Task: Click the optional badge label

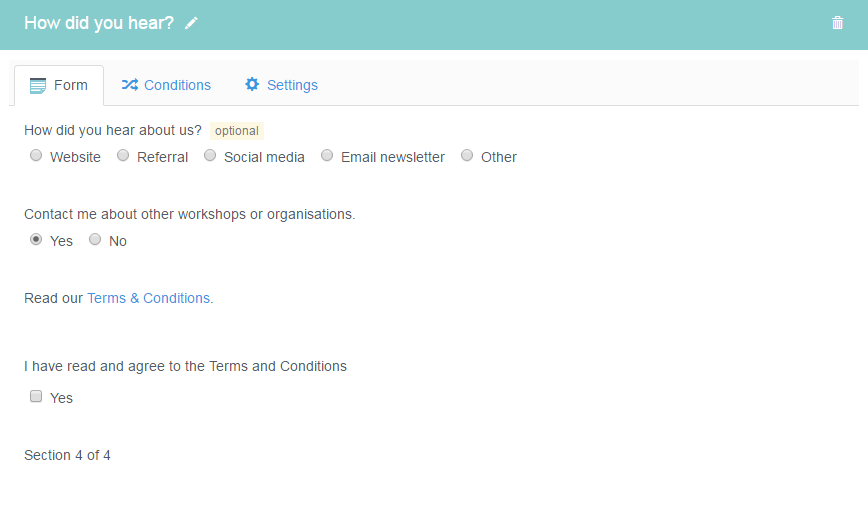Action: coord(237,131)
